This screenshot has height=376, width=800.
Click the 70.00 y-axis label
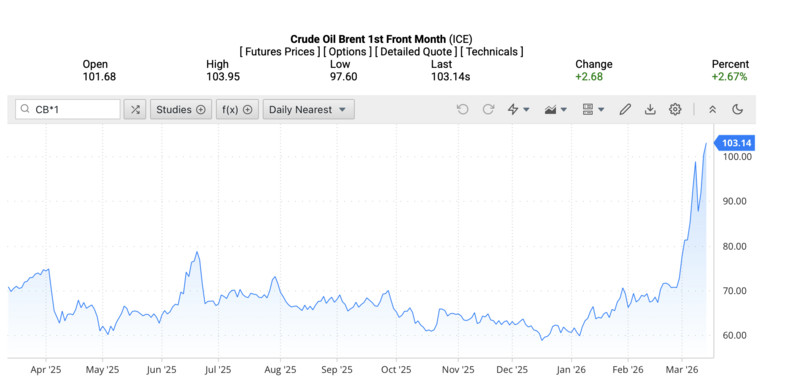click(x=735, y=291)
